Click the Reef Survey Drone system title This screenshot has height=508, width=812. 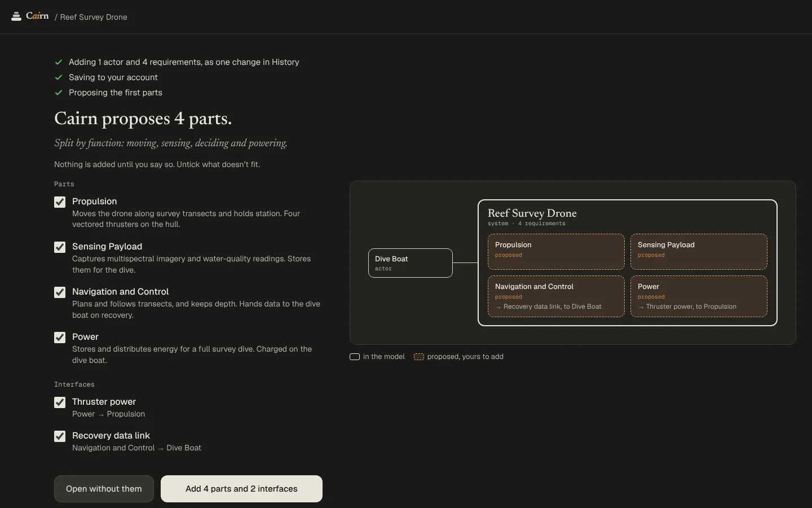tap(532, 213)
